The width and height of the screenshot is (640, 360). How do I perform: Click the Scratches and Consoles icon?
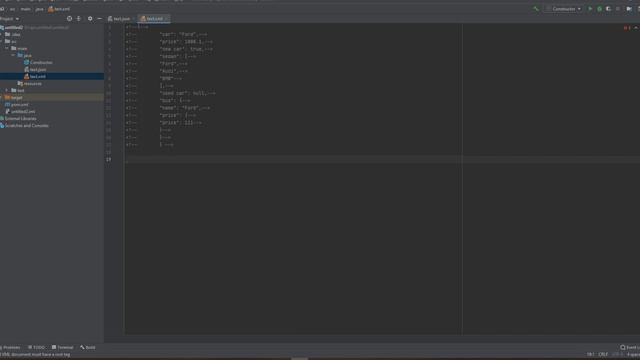[x=2, y=126]
